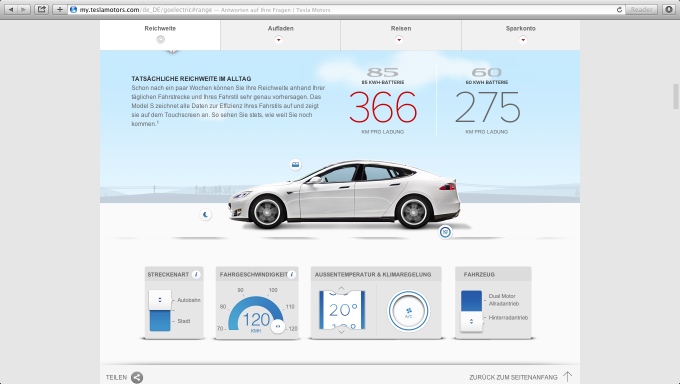
Task: Click the page vertical scrollbar thumb
Action: click(x=675, y=96)
